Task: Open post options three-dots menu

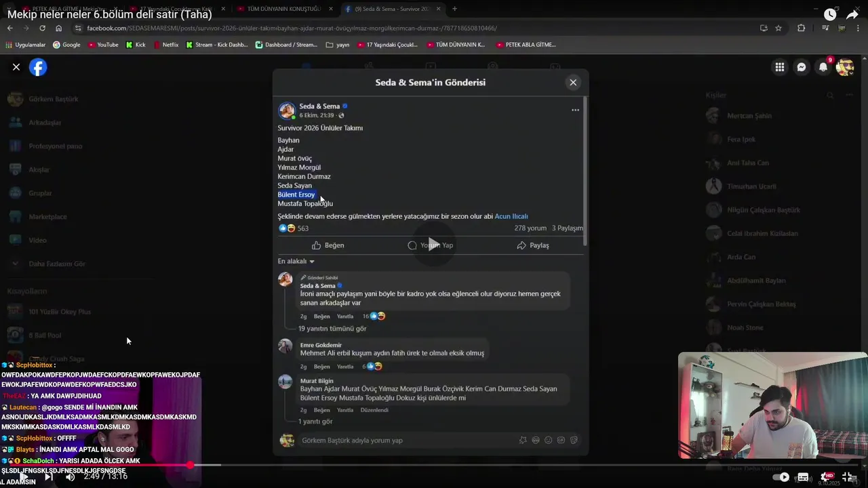Action: (x=575, y=110)
